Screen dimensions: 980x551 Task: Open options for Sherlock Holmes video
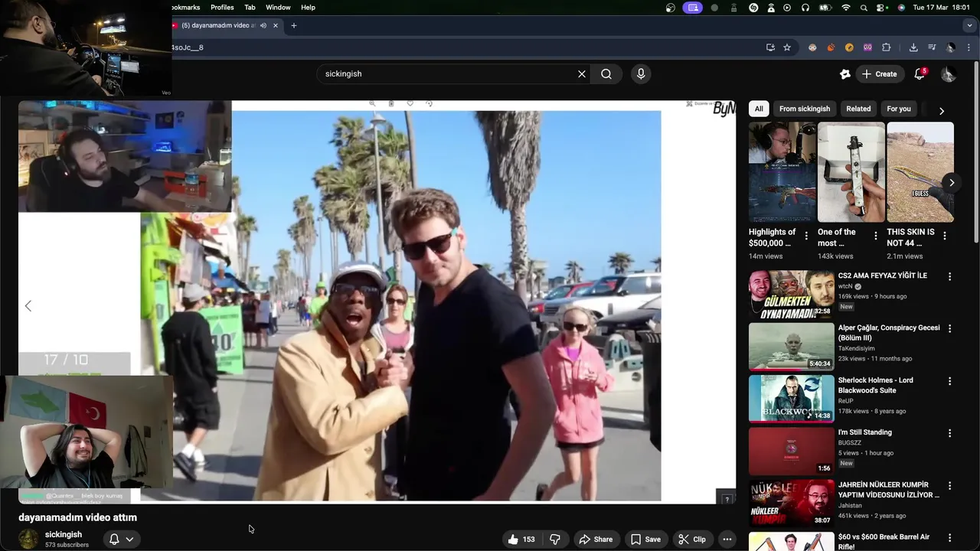(x=949, y=380)
